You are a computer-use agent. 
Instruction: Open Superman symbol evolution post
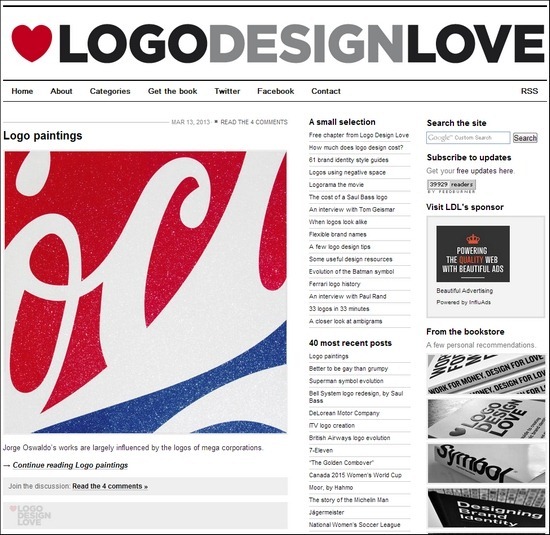[346, 381]
